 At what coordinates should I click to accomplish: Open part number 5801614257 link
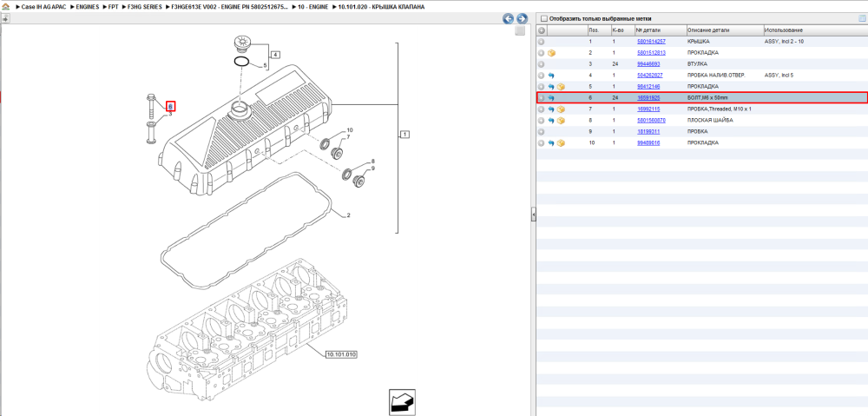pyautogui.click(x=651, y=42)
